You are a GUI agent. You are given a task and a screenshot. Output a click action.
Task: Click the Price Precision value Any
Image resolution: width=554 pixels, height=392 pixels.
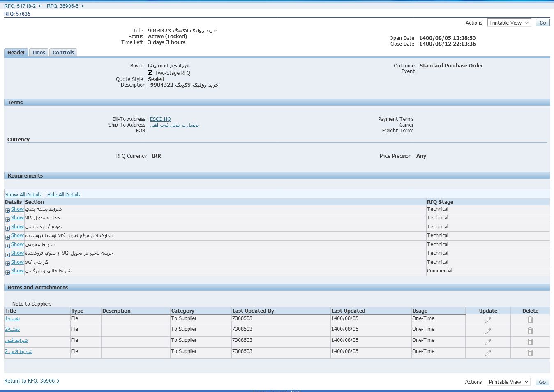pyautogui.click(x=421, y=156)
